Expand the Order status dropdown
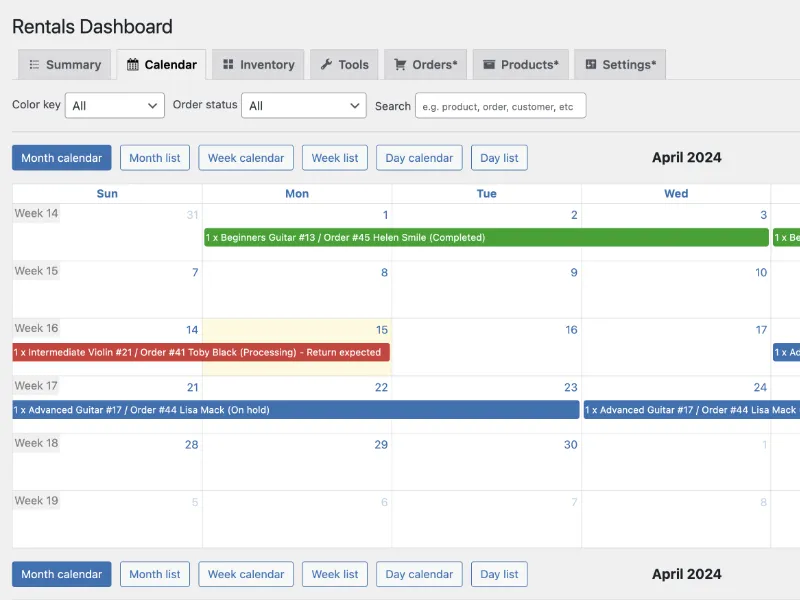Image resolution: width=800 pixels, height=600 pixels. click(304, 106)
